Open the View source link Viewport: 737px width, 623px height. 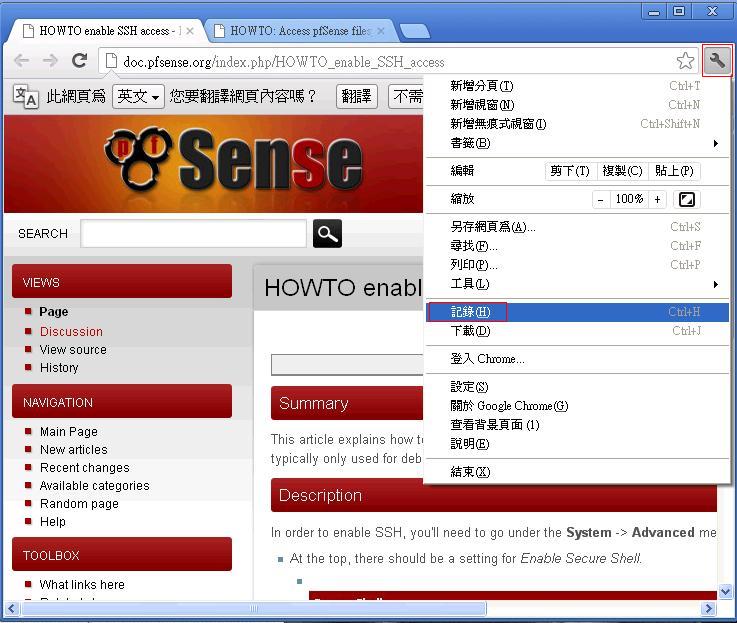tap(73, 350)
